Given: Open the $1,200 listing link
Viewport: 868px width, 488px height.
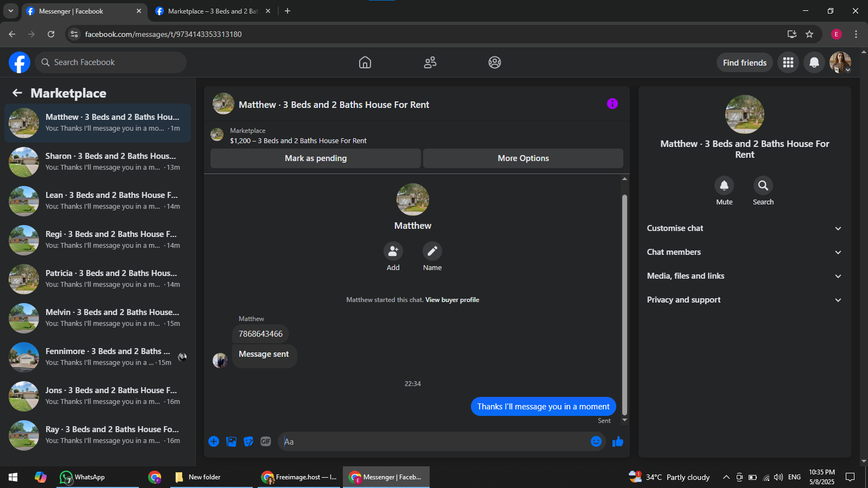Looking at the screenshot, I should tap(298, 141).
